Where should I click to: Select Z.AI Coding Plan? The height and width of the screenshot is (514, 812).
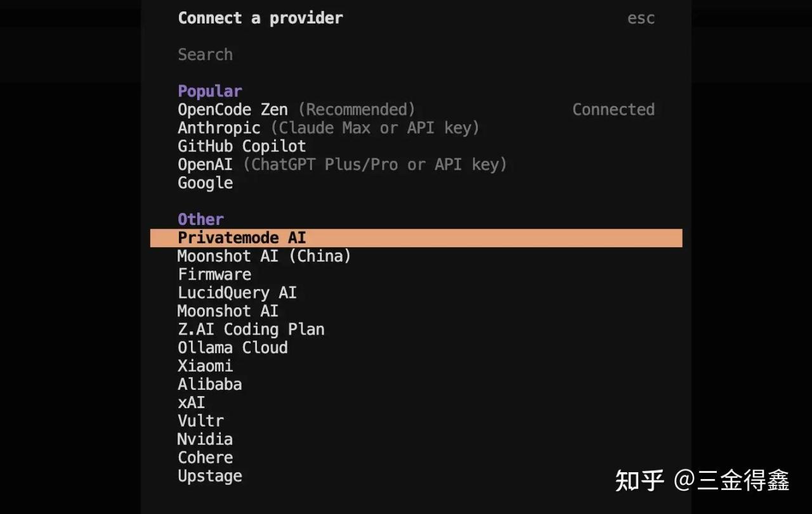click(x=251, y=330)
